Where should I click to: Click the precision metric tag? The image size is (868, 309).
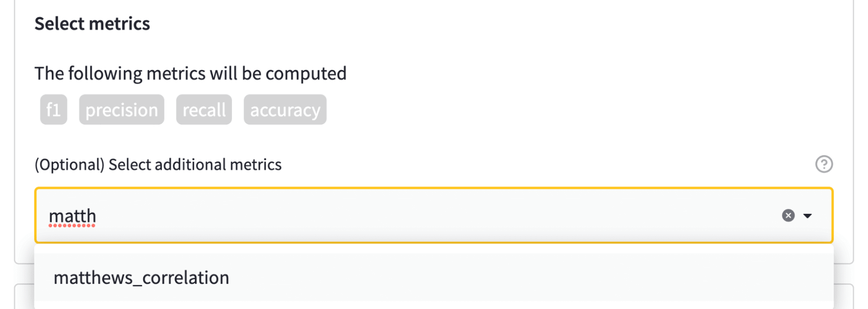(x=121, y=110)
